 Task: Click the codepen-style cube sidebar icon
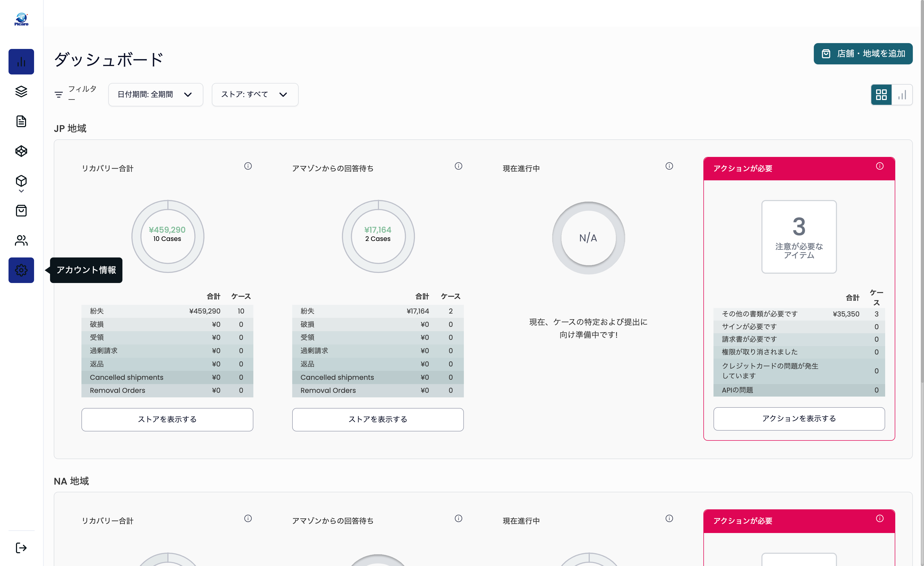click(x=21, y=151)
